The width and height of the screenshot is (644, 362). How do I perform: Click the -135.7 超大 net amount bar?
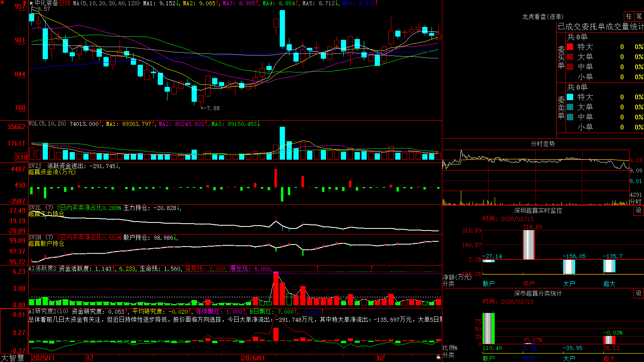coord(609,266)
